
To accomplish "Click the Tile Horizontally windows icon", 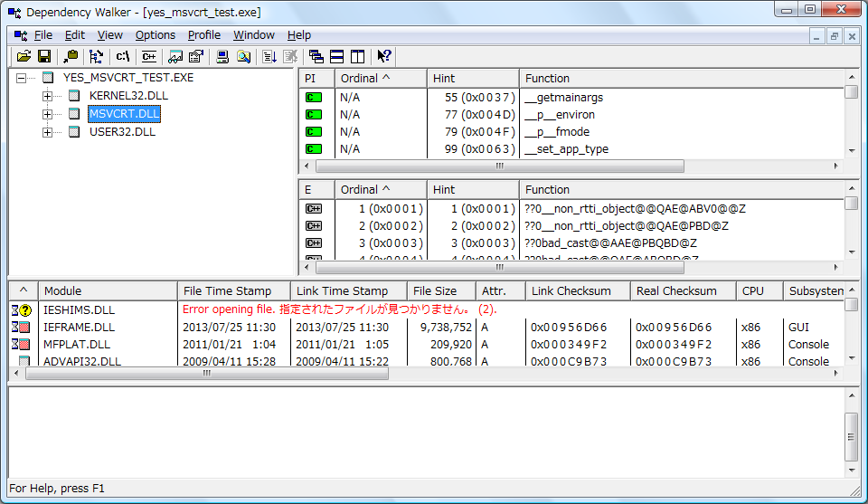I will (x=336, y=56).
